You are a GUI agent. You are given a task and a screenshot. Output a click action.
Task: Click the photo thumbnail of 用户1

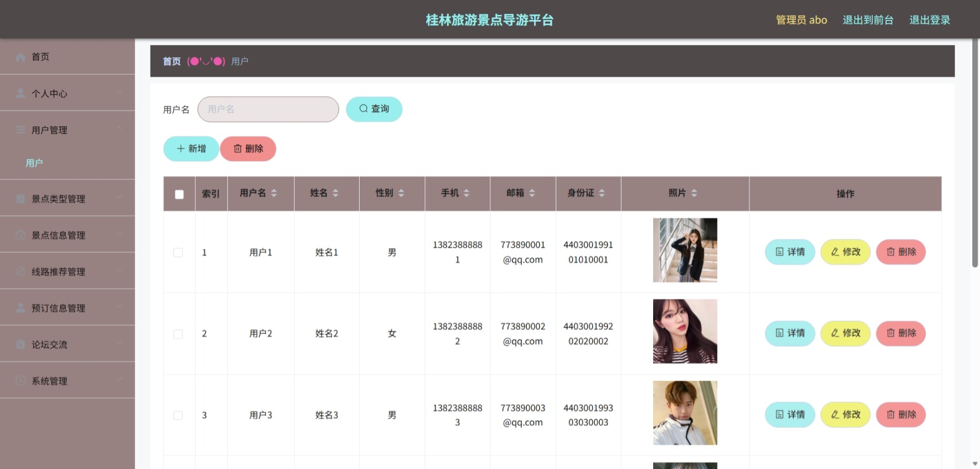tap(685, 250)
